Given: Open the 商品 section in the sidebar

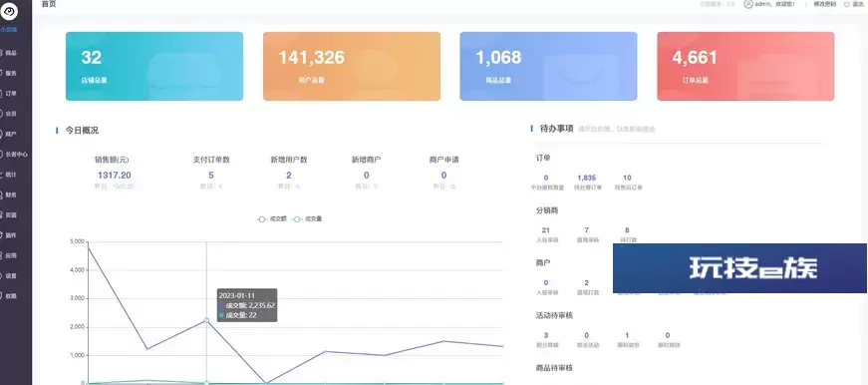Looking at the screenshot, I should pyautogui.click(x=11, y=53).
